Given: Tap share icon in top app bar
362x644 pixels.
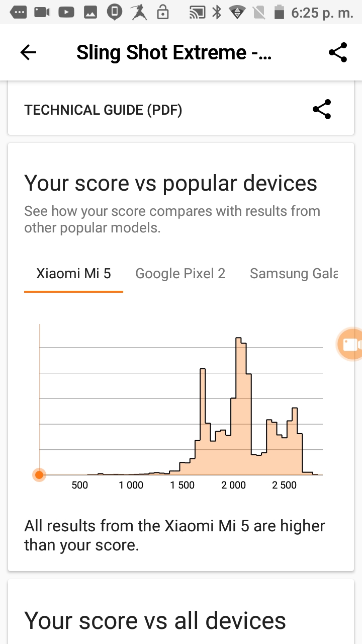Looking at the screenshot, I should pyautogui.click(x=338, y=52).
